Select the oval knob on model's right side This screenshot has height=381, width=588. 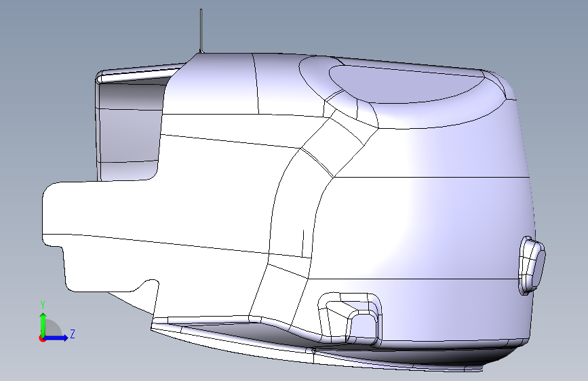(x=532, y=265)
